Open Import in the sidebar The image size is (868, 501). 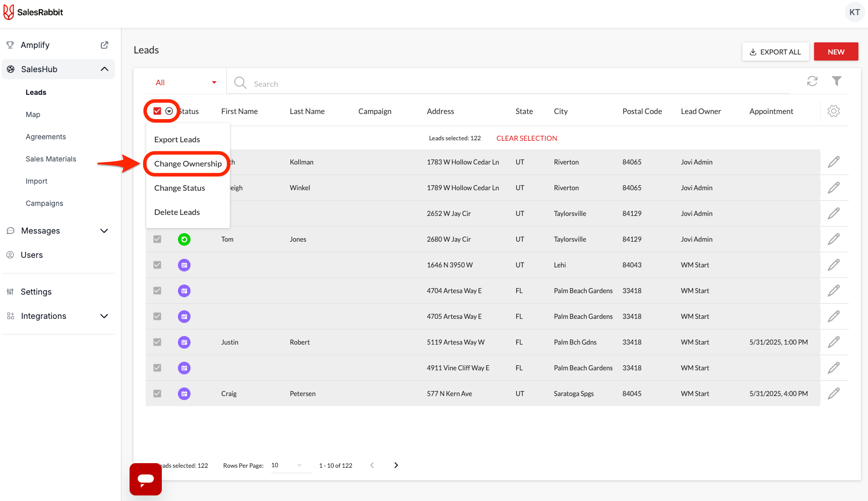click(x=36, y=181)
